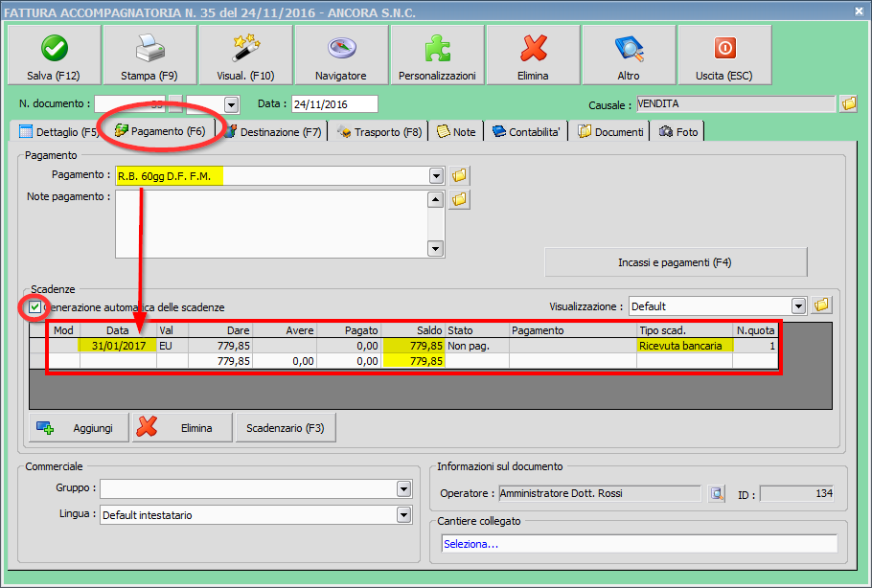Click Salva (F12) green checkmark button
The image size is (872, 588).
coord(54,55)
